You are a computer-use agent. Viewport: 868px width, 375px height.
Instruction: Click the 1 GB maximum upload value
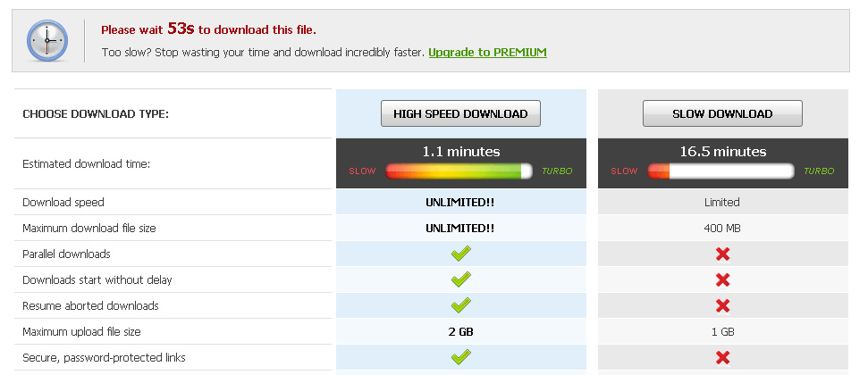click(722, 332)
